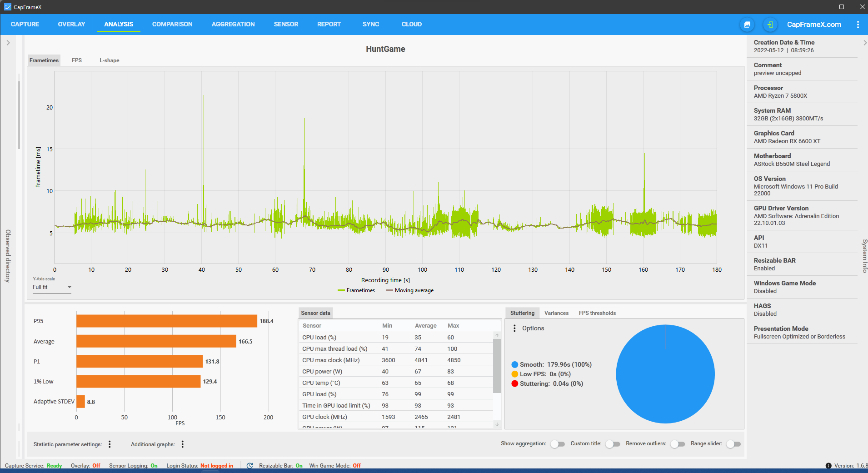Click the 'AMD Ryzen 7 5800X' processor text
This screenshot has height=473, width=868.
(x=780, y=96)
